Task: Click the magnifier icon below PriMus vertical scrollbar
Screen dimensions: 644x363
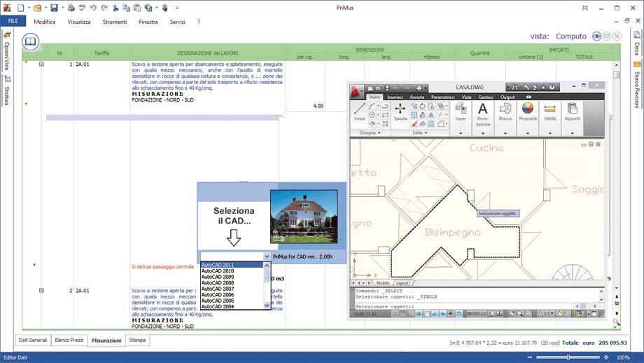Action: coord(616,322)
